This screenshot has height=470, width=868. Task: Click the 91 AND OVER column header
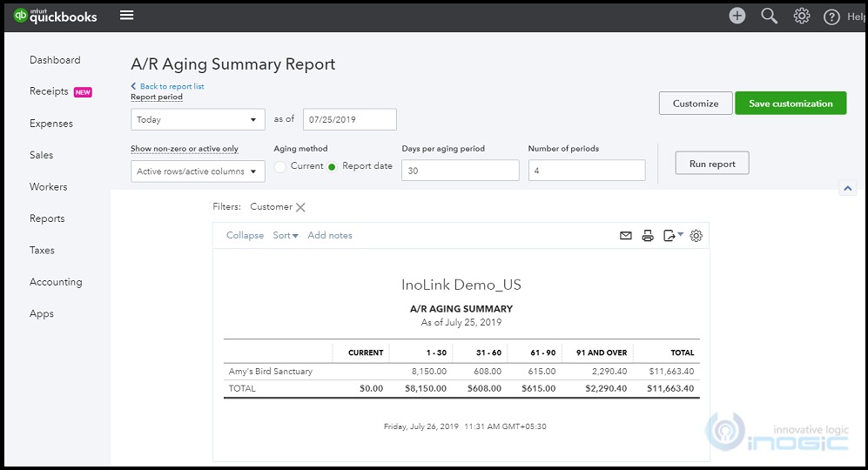(x=602, y=352)
